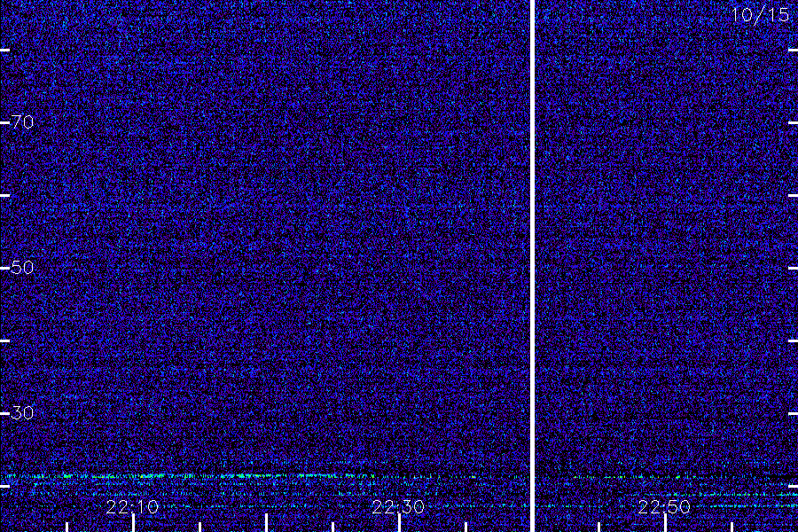Click the 22:50 time axis label
The image size is (798, 532).
click(664, 507)
